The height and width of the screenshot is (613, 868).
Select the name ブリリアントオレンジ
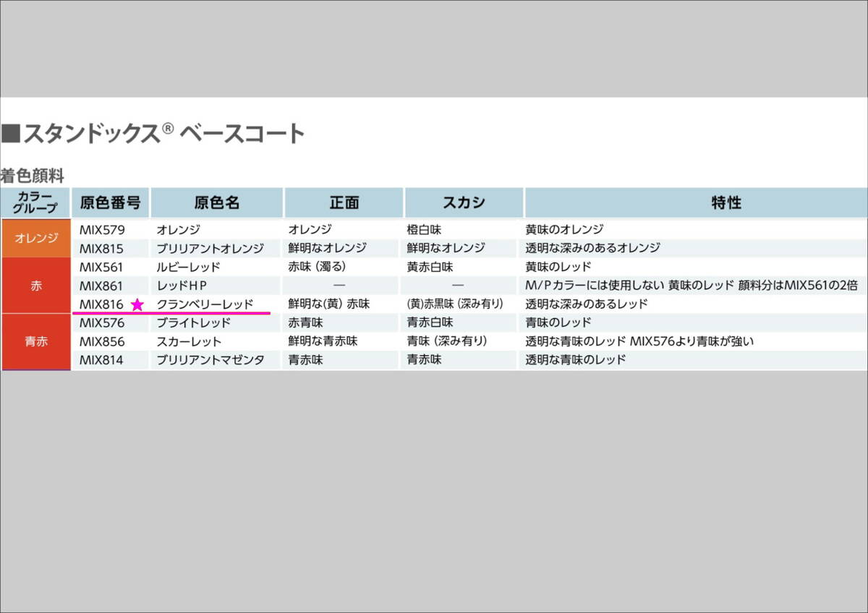(x=210, y=248)
